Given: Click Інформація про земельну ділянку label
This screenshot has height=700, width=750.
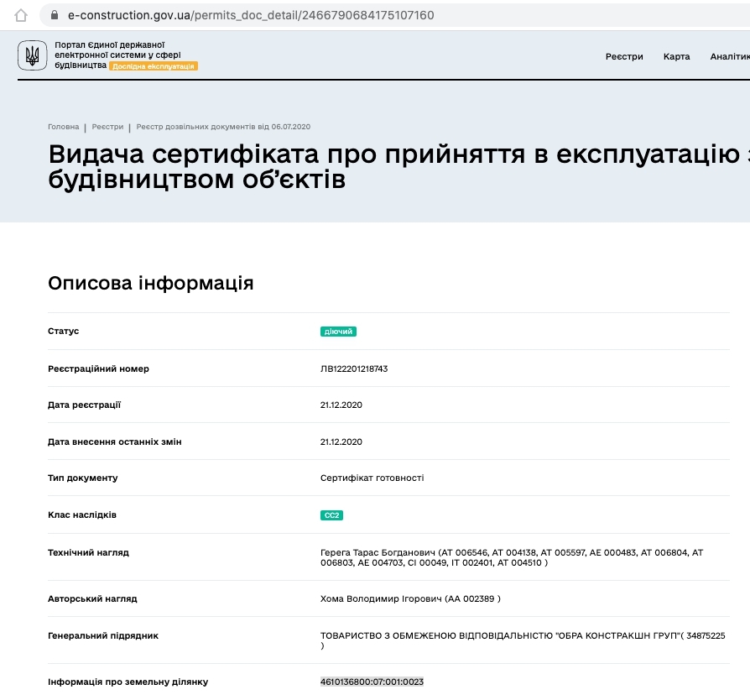Looking at the screenshot, I should tap(128, 682).
